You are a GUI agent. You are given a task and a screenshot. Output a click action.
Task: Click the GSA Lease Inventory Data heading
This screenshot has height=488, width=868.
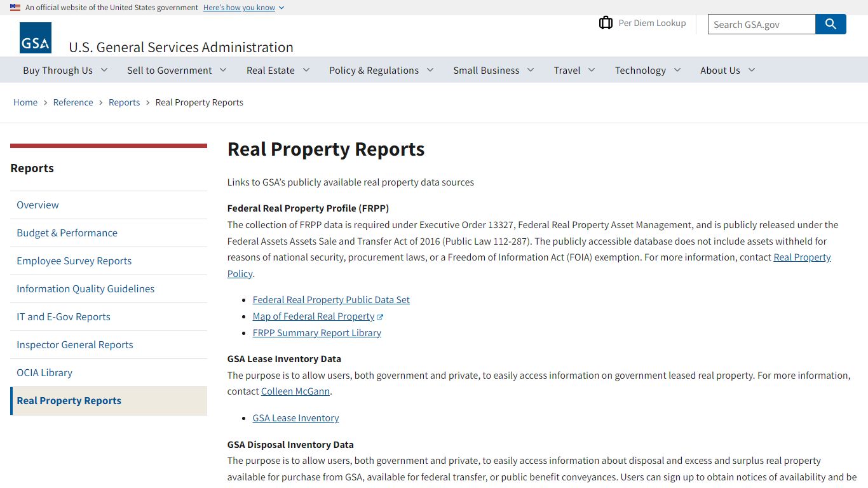[284, 359]
